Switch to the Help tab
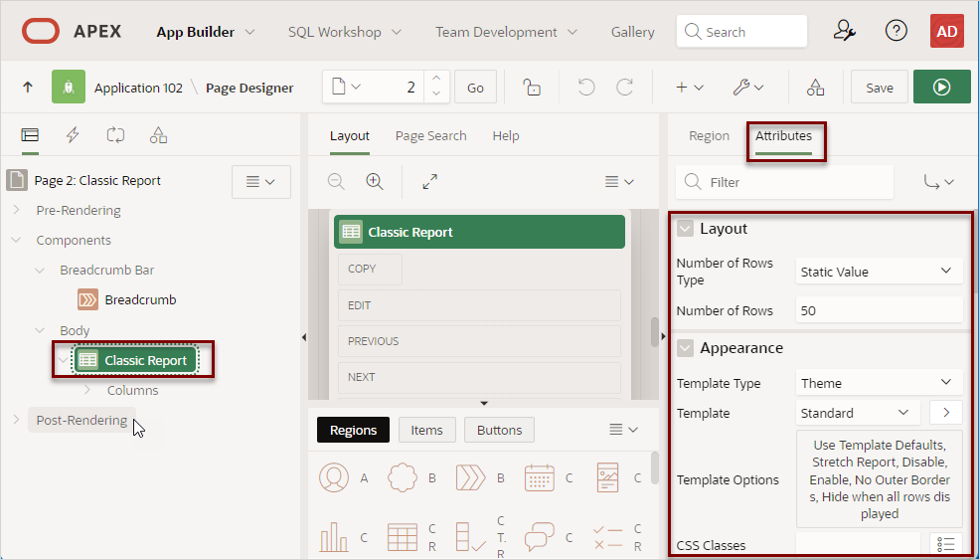The width and height of the screenshot is (980, 560). pyautogui.click(x=506, y=136)
